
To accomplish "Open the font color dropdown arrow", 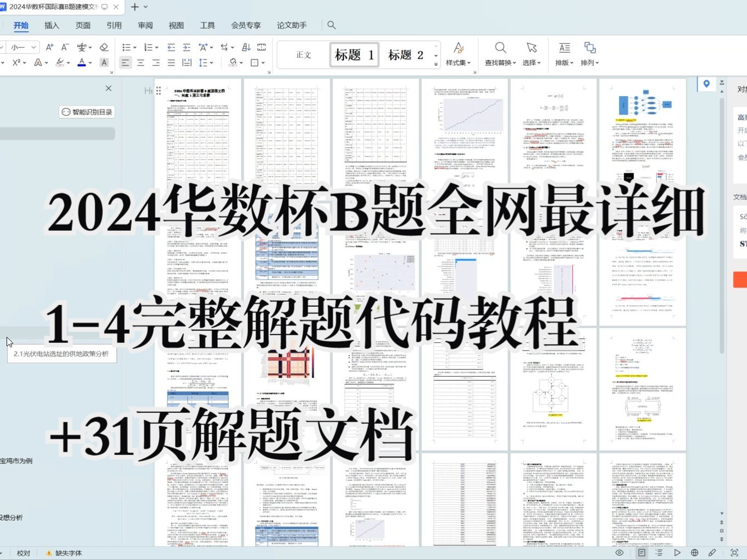I will (x=90, y=62).
